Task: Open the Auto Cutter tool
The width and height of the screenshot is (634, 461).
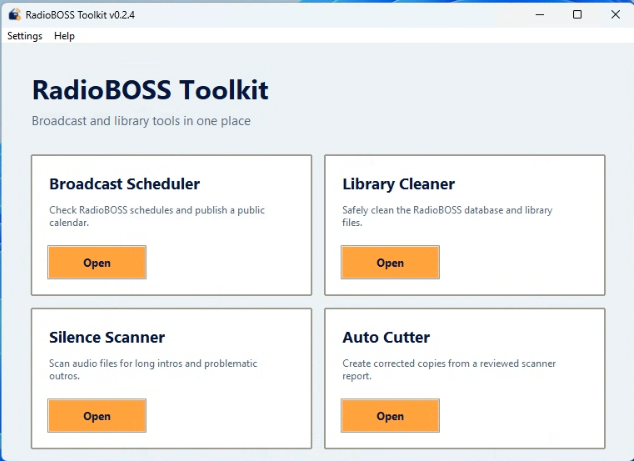Action: 390,416
